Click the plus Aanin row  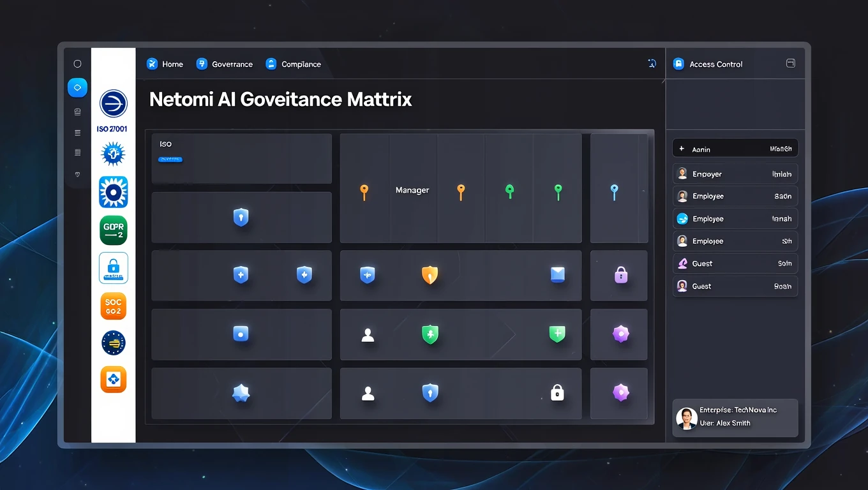coord(735,149)
